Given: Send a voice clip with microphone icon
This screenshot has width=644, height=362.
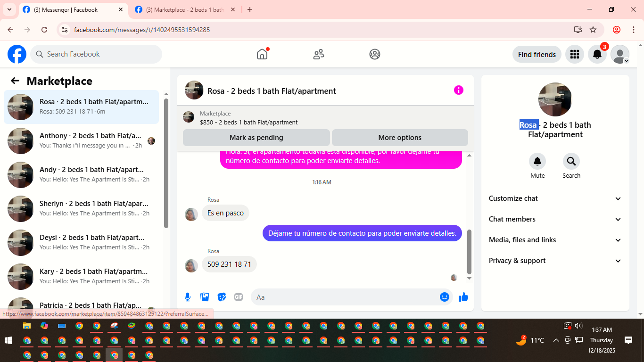Looking at the screenshot, I should 188,297.
